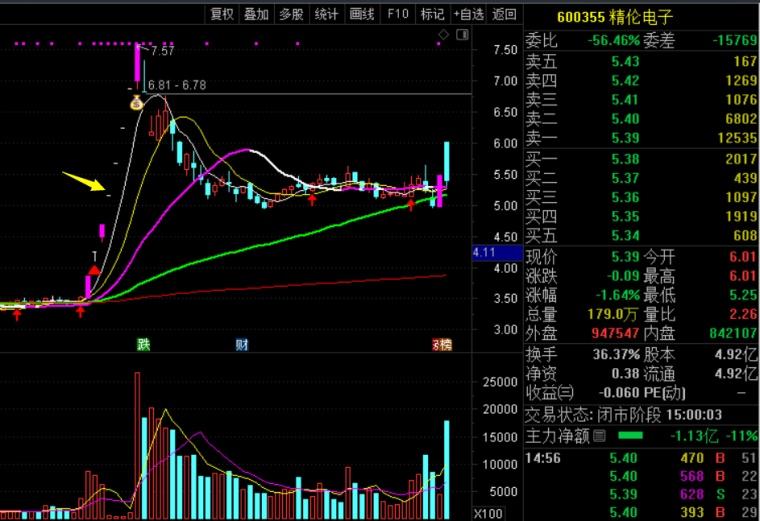Click the blue 财 financial marker
This screenshot has height=521, width=760.
pos(242,345)
